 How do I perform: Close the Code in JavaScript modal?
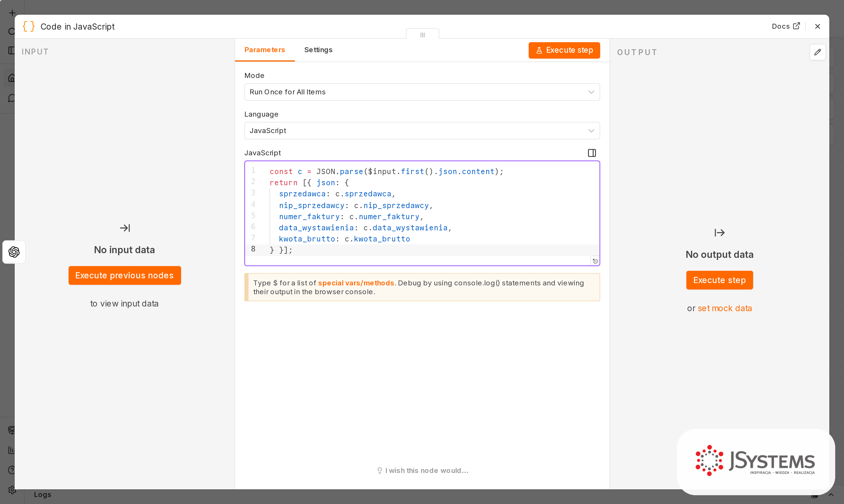(817, 26)
